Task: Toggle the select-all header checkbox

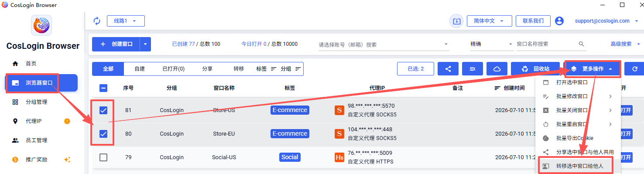Action: [x=103, y=88]
